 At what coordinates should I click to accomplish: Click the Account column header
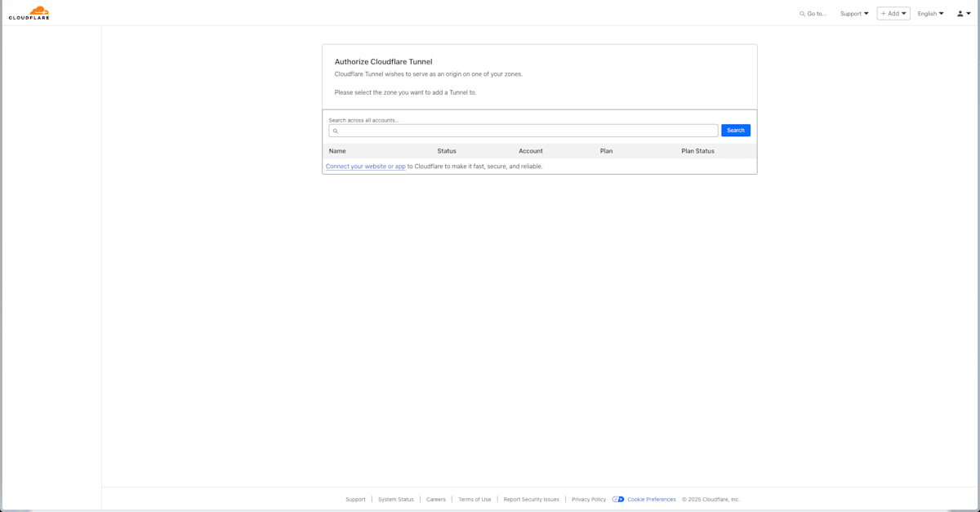pyautogui.click(x=531, y=151)
